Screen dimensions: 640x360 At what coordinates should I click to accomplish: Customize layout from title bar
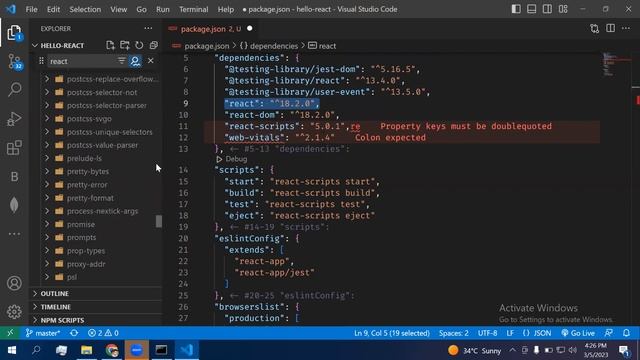click(x=563, y=9)
